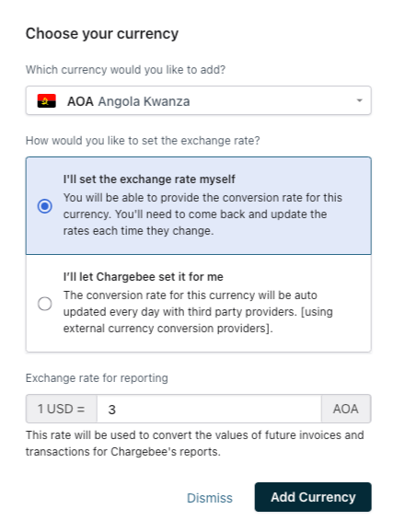Click the Angola flag icon

coord(47,101)
